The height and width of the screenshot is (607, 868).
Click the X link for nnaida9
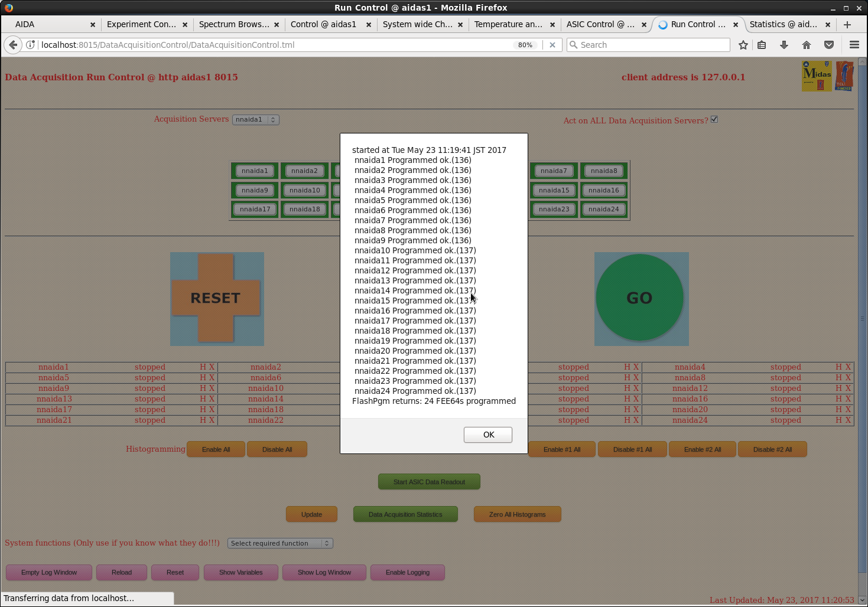coord(212,389)
